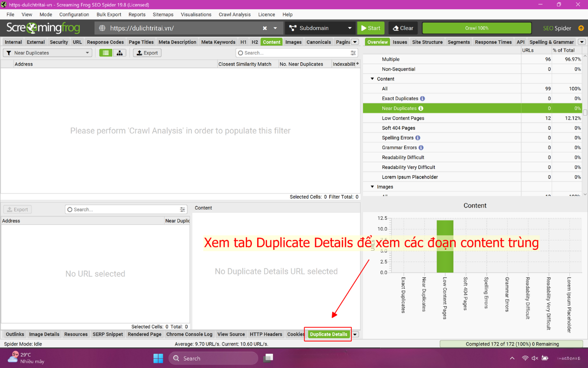Open the Near Duplicates filter dropdown
The image size is (588, 368).
pyautogui.click(x=47, y=53)
